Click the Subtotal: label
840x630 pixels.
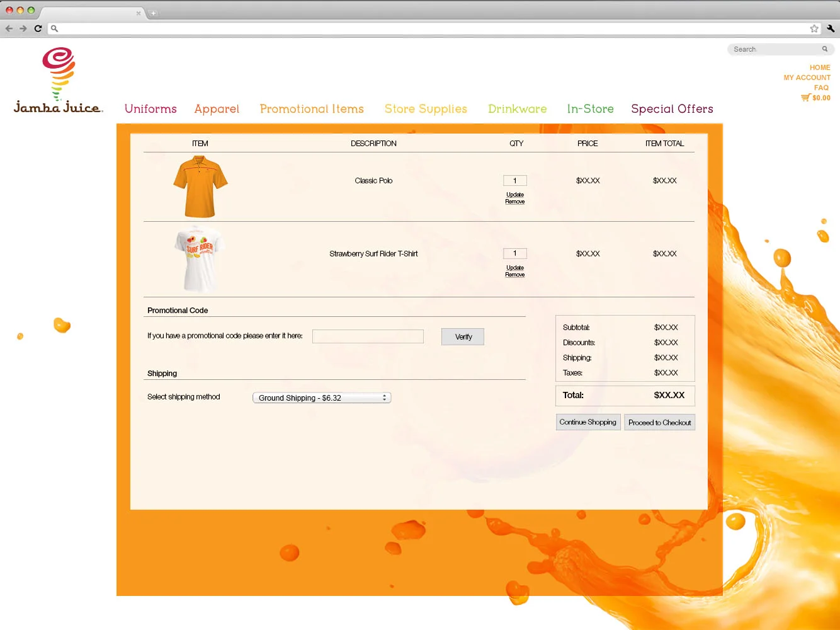pyautogui.click(x=576, y=328)
